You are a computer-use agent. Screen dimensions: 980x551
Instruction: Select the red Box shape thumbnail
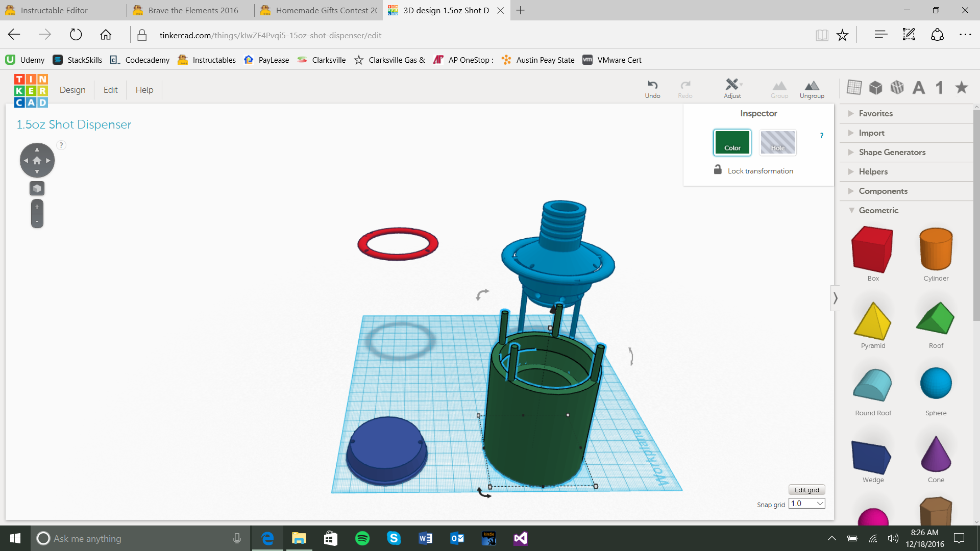click(x=873, y=250)
